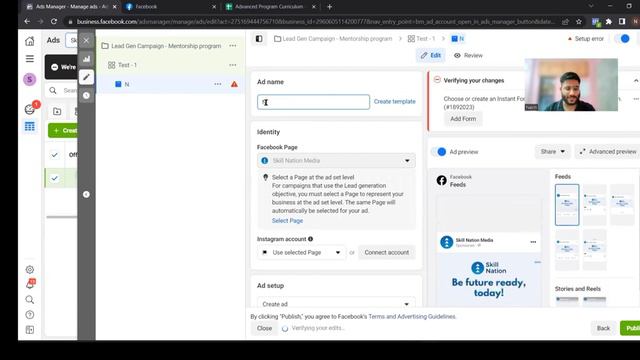Click the Back button

pyautogui.click(x=603, y=328)
